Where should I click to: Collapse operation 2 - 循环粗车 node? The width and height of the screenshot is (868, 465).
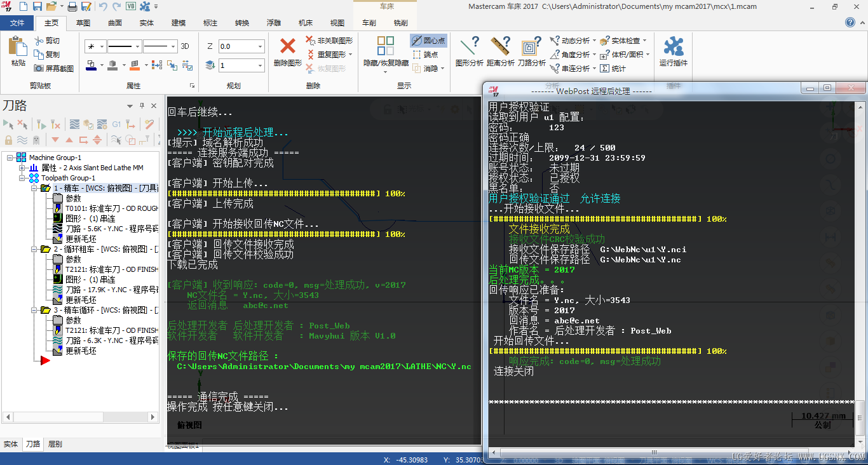click(36, 249)
